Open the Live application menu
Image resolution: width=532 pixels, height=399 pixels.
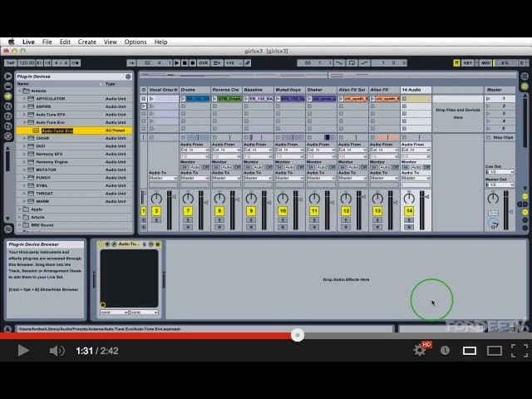[x=28, y=42]
